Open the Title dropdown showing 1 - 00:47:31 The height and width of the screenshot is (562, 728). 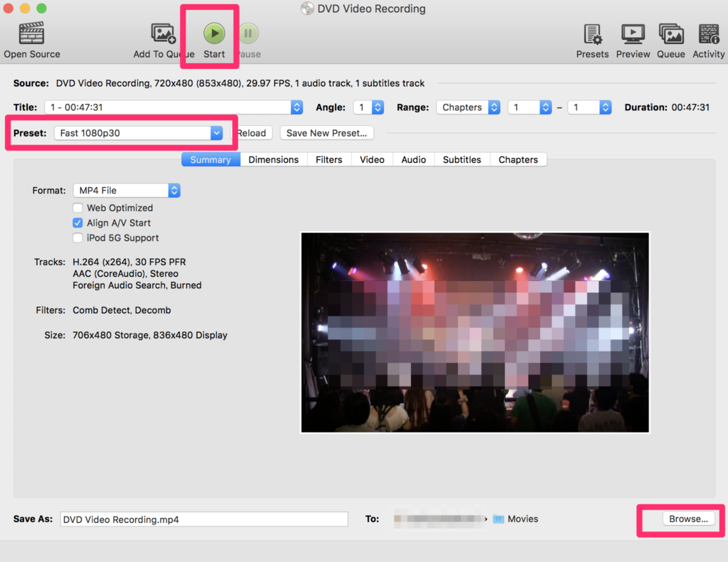pyautogui.click(x=173, y=107)
